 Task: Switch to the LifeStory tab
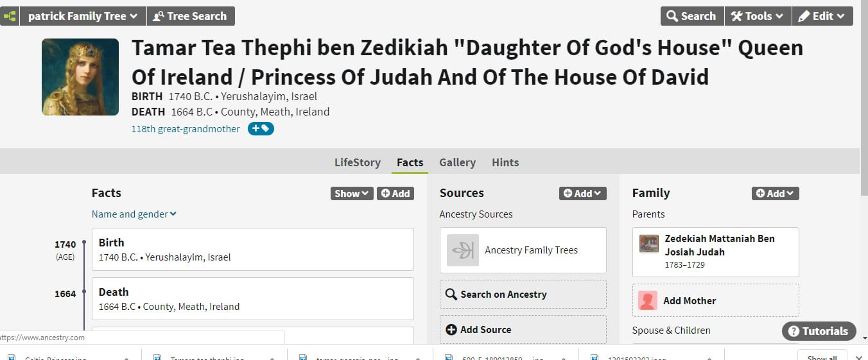tap(357, 162)
